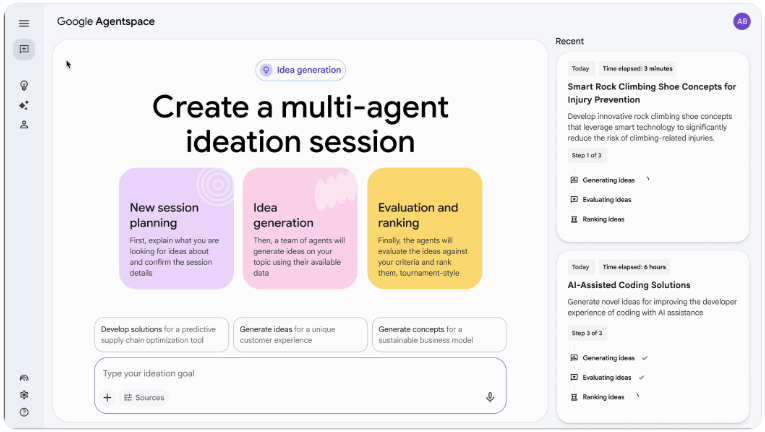Open the AB user profile avatar
This screenshot has width=765, height=432.
coord(741,21)
